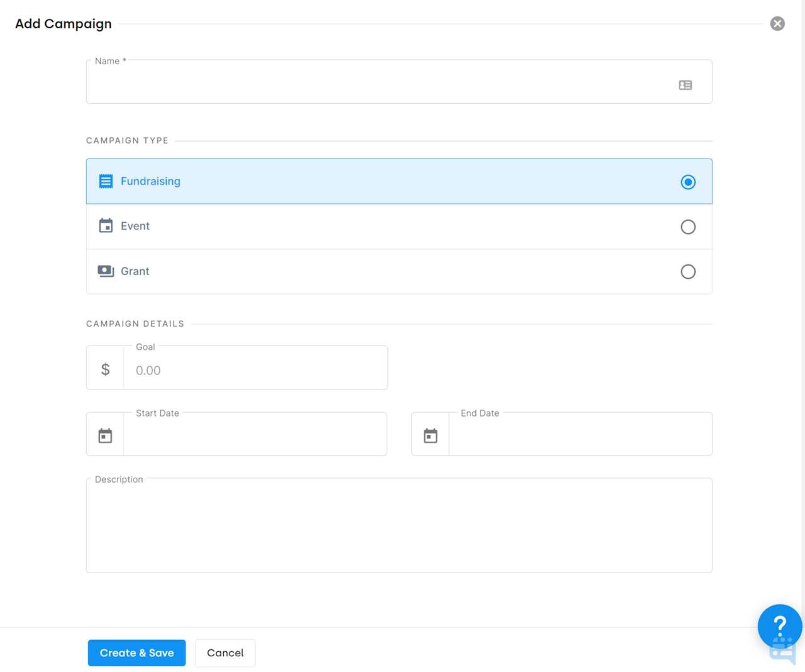
Task: Click the ticket icon next to Fundraising
Action: (106, 181)
